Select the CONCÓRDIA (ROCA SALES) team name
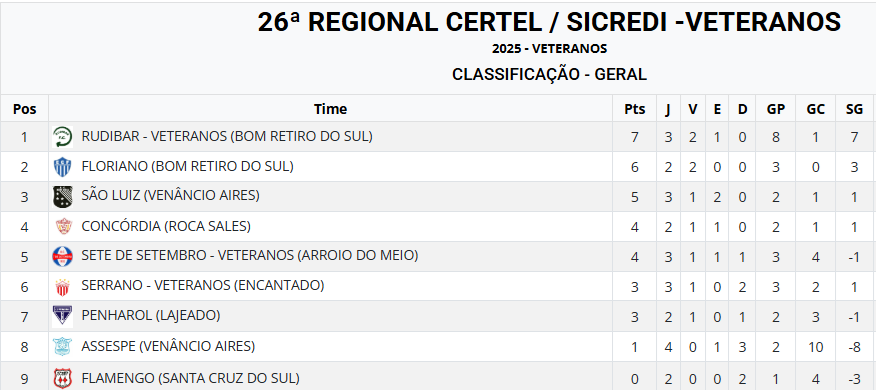876x390 pixels. (x=166, y=226)
